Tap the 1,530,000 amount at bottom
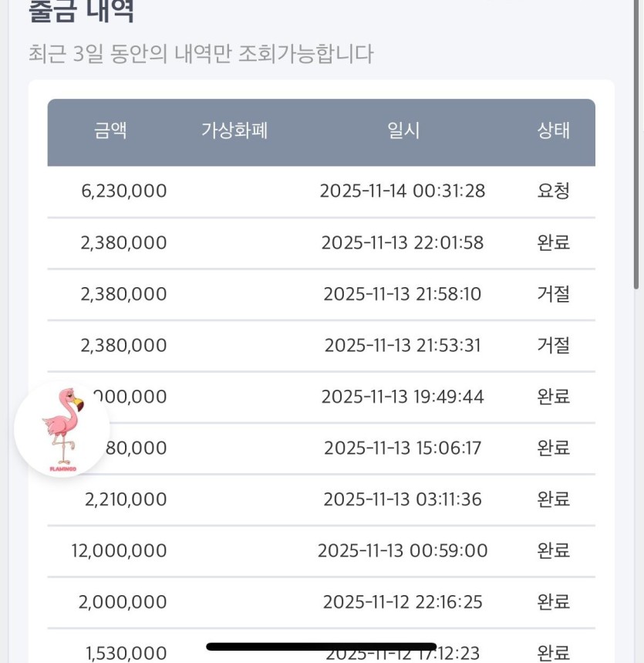Image resolution: width=644 pixels, height=663 pixels. 126,653
